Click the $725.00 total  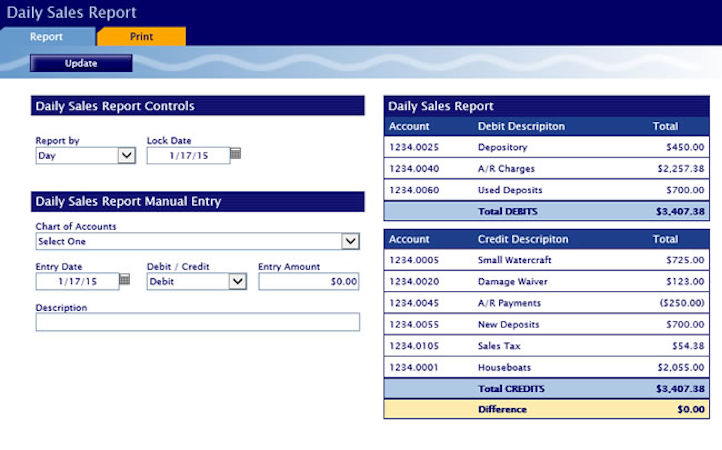pos(685,260)
